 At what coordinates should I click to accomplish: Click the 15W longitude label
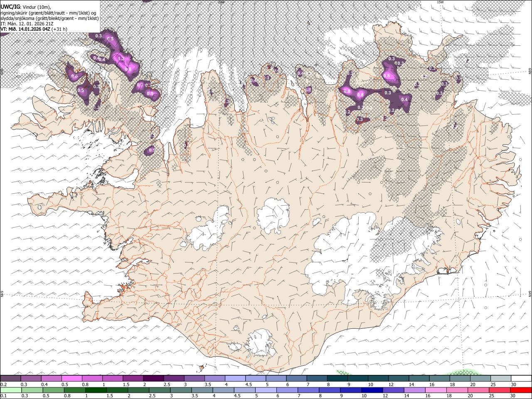tap(440, 2)
